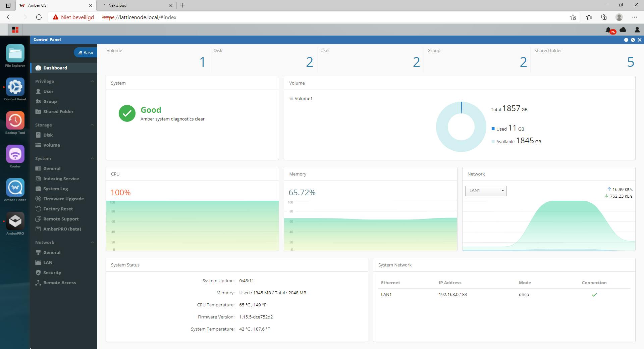Reload the page with the refresh icon
This screenshot has height=349, width=644.
[39, 17]
